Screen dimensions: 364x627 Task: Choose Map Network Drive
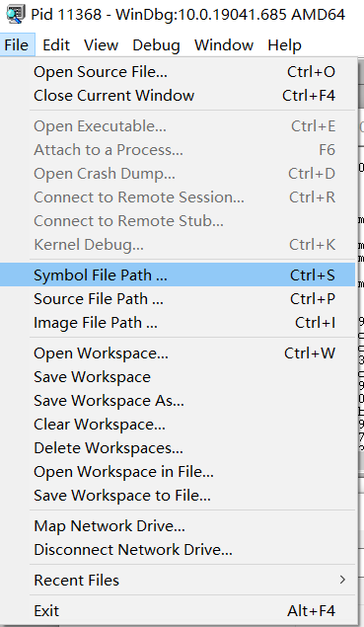(178, 526)
